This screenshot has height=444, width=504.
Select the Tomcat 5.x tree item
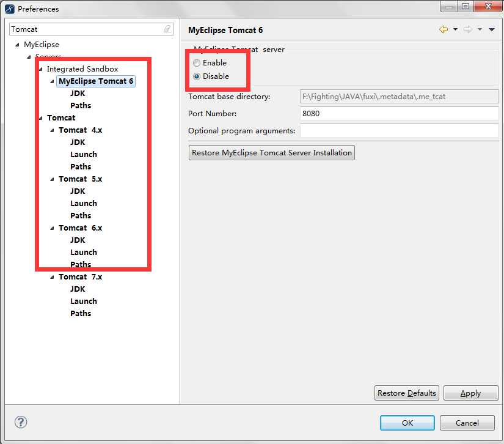[x=81, y=179]
